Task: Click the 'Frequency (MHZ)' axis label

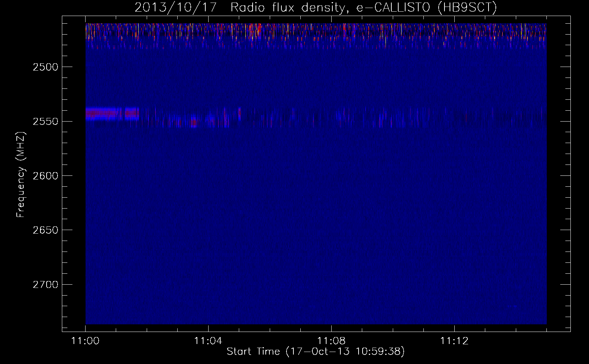Action: [x=21, y=174]
